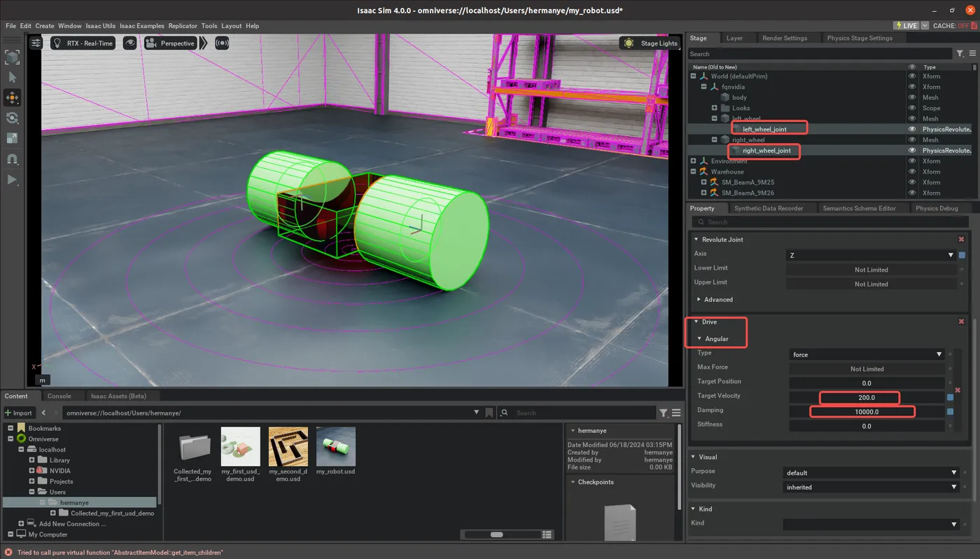This screenshot has width=980, height=559.
Task: Open the RTX - Real-Time renderer menu
Action: [x=83, y=43]
